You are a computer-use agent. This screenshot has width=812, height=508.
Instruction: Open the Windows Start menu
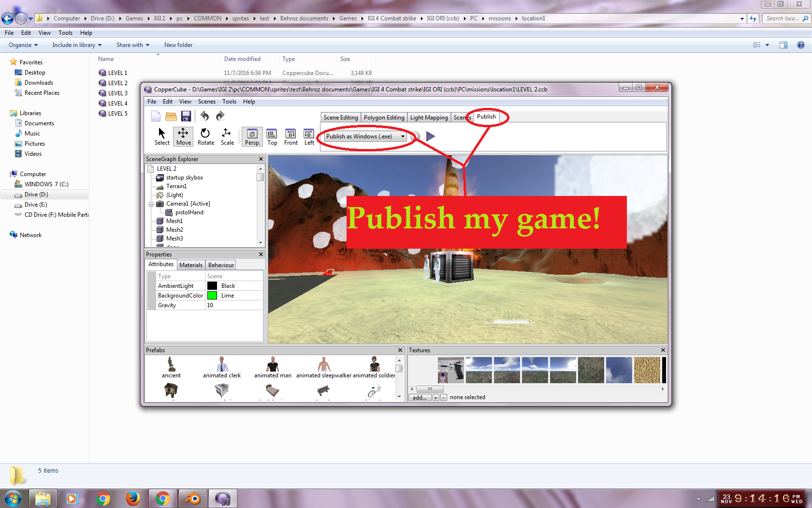13,498
